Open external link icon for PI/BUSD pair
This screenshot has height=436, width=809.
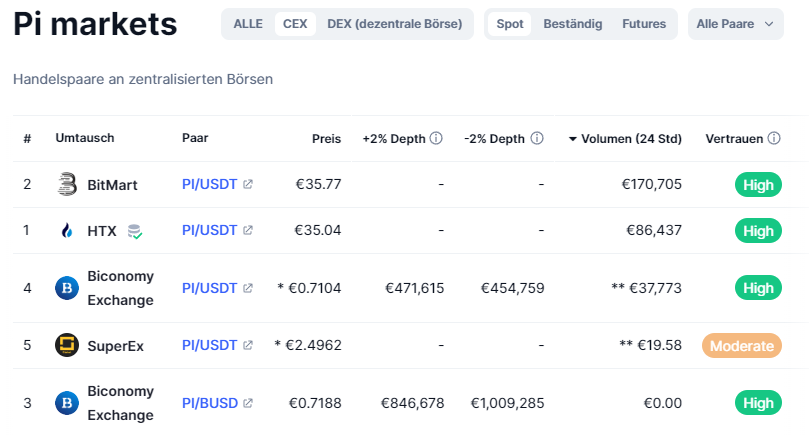point(248,403)
